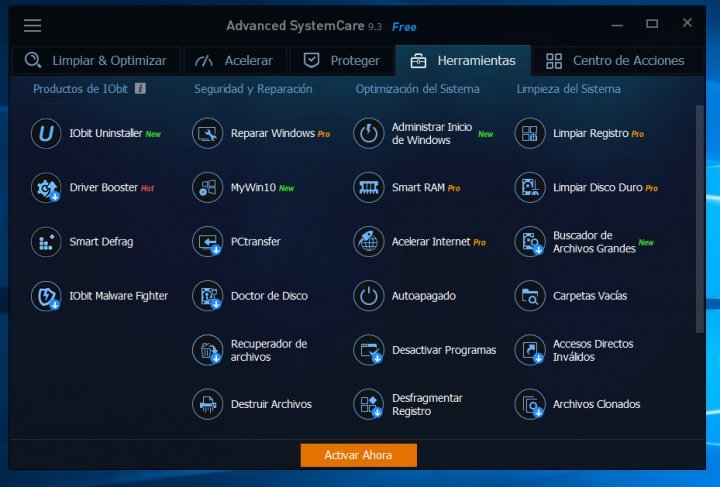Select the Herramientas tab
The image size is (720, 487).
click(463, 61)
